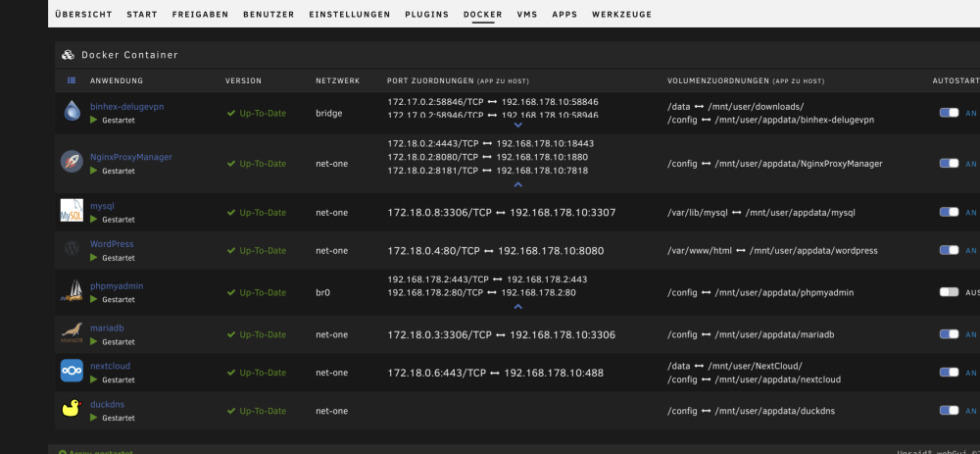The image size is (980, 454).
Task: Open WordPress container name link
Action: click(112, 244)
